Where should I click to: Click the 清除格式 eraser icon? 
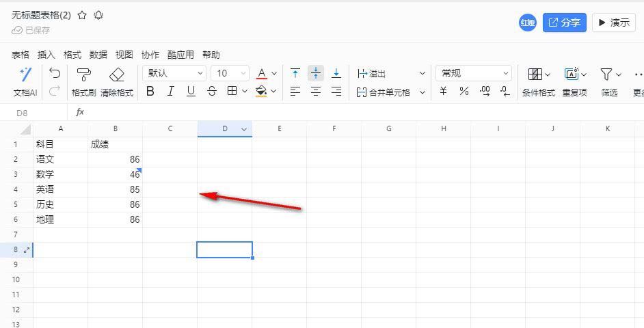117,75
